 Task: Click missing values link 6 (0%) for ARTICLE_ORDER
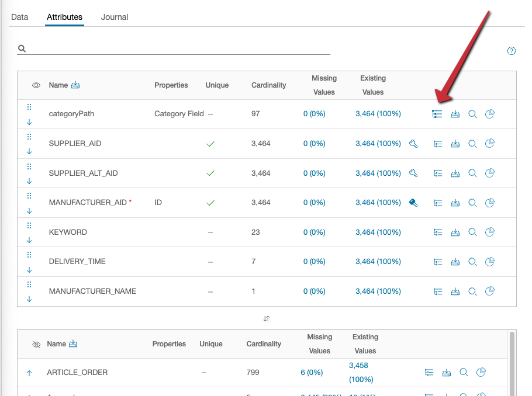pos(313,372)
